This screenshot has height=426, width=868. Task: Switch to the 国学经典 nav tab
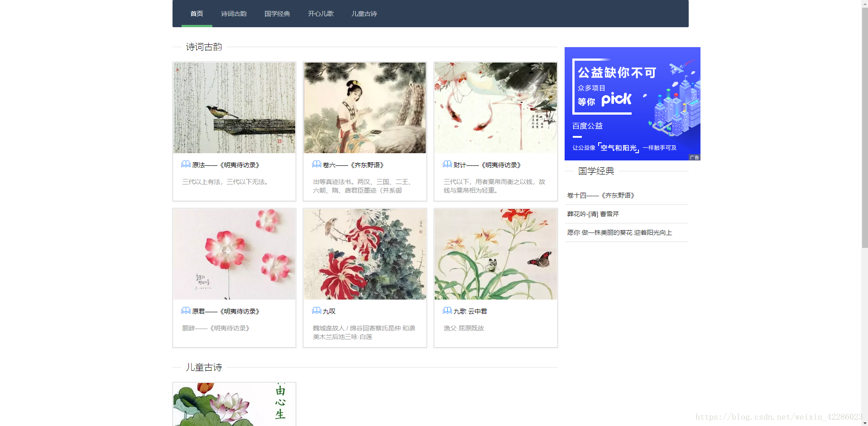(x=277, y=14)
